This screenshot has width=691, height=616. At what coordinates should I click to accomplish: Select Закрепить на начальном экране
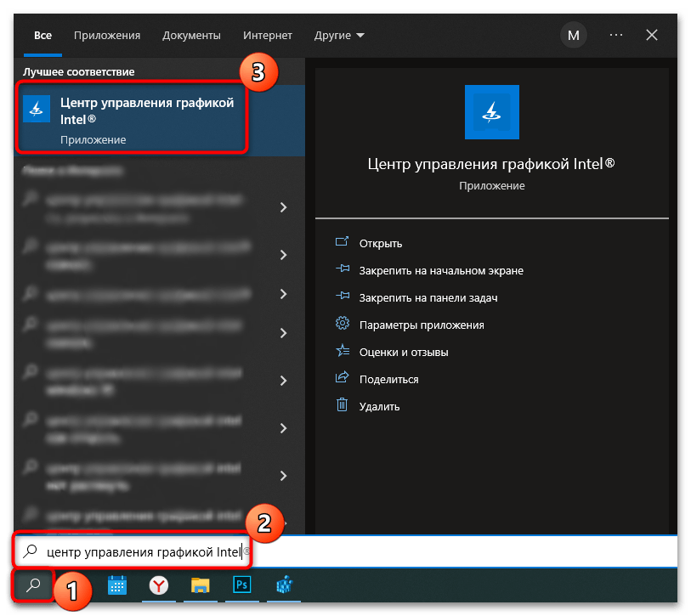click(x=440, y=270)
